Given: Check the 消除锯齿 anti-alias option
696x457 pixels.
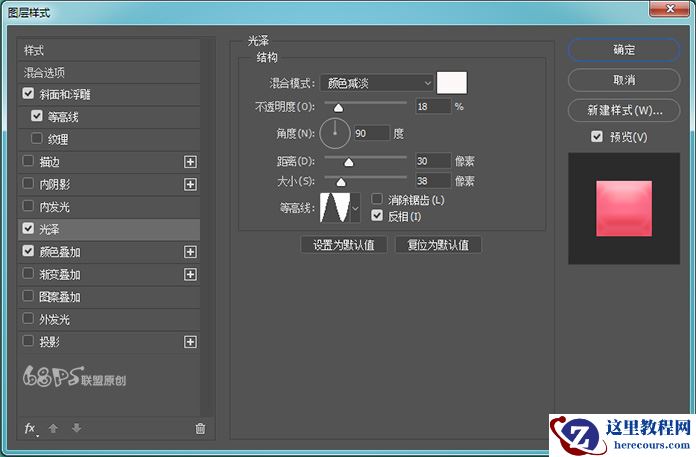Looking at the screenshot, I should (377, 198).
